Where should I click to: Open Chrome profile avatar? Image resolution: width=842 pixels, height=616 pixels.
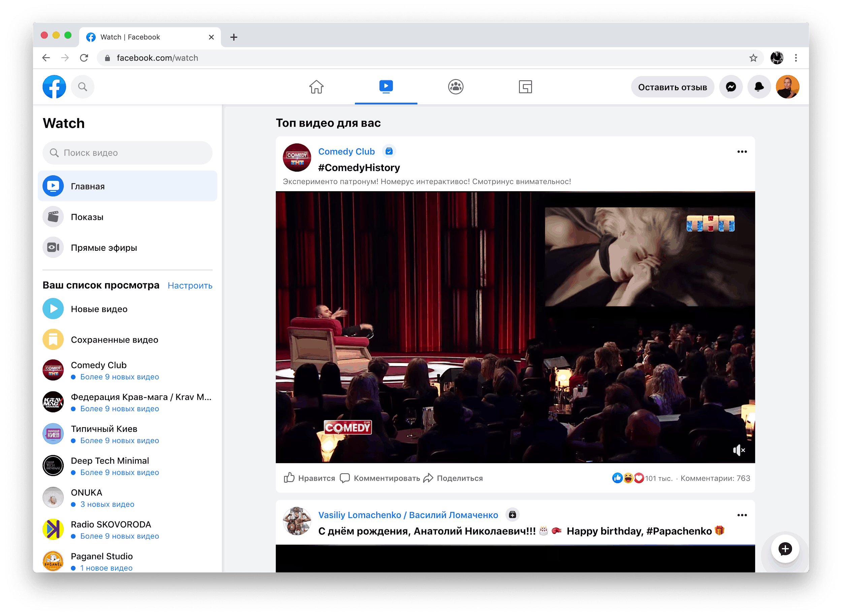[777, 58]
